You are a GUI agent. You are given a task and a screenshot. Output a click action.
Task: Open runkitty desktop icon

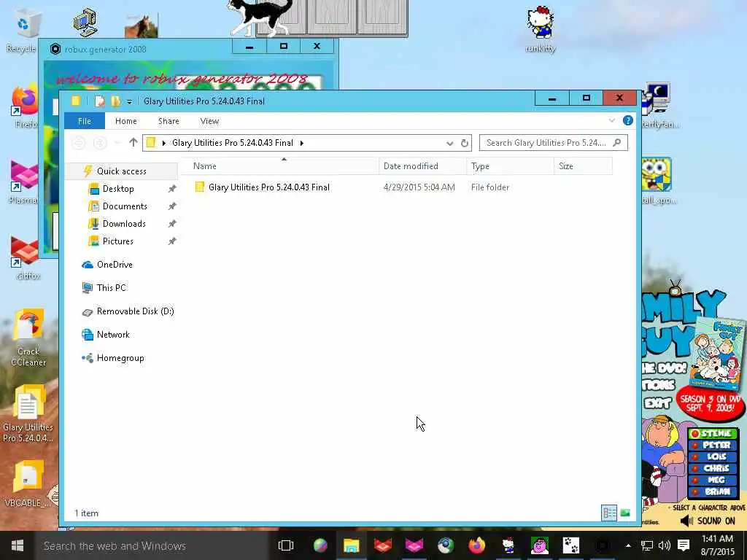541,28
